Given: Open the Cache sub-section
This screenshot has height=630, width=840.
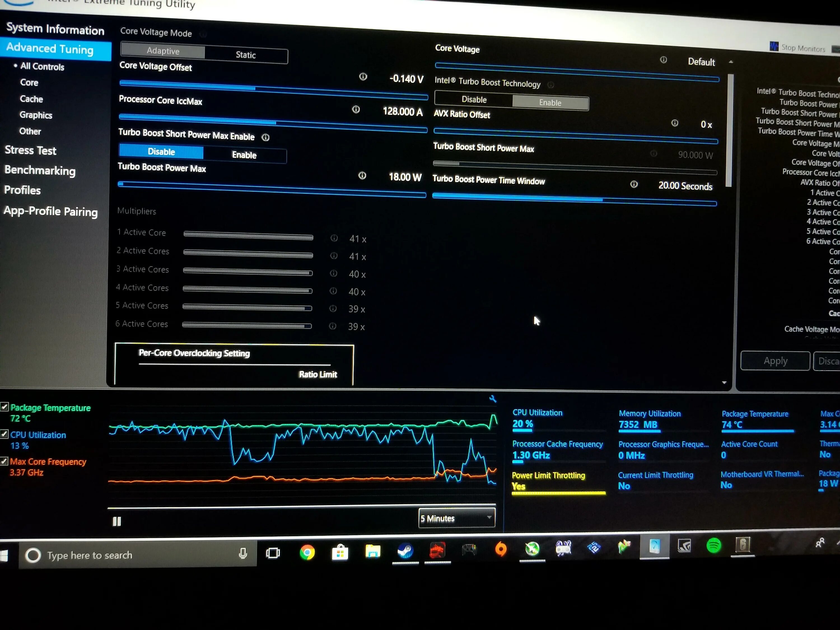Looking at the screenshot, I should (31, 99).
